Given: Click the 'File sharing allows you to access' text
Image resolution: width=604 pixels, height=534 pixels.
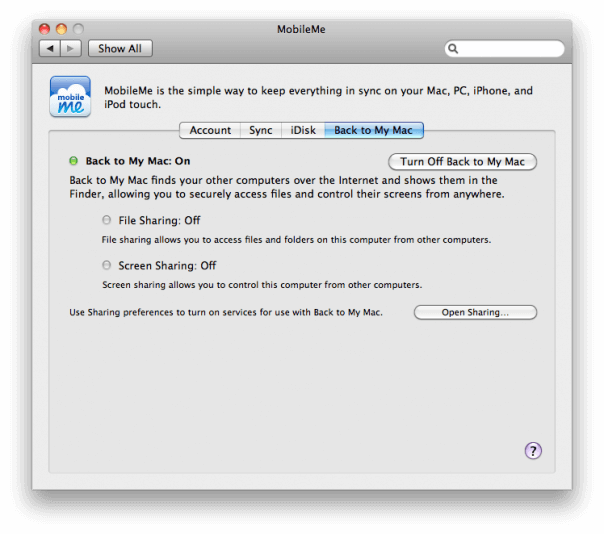Looking at the screenshot, I should pyautogui.click(x=296, y=240).
